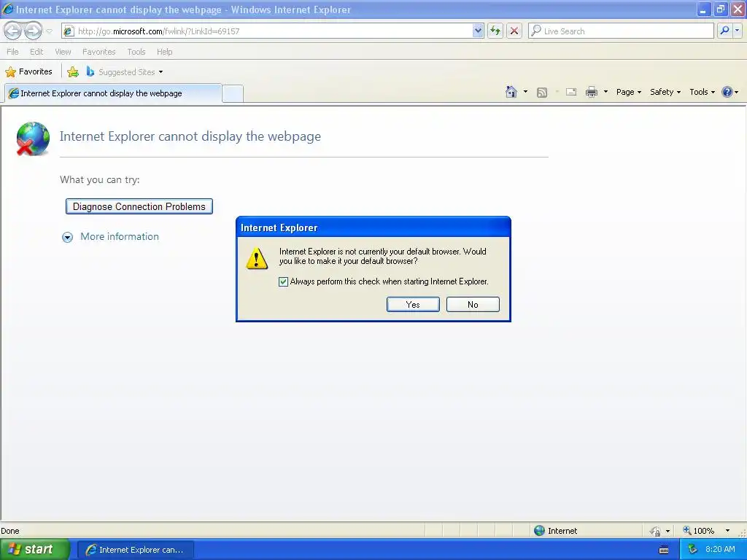Click the Print icon
Viewport: 747px width, 560px height.
click(x=591, y=92)
